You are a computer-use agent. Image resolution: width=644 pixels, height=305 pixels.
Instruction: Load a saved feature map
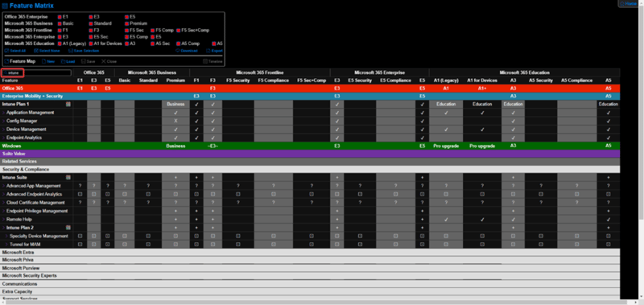click(x=68, y=61)
